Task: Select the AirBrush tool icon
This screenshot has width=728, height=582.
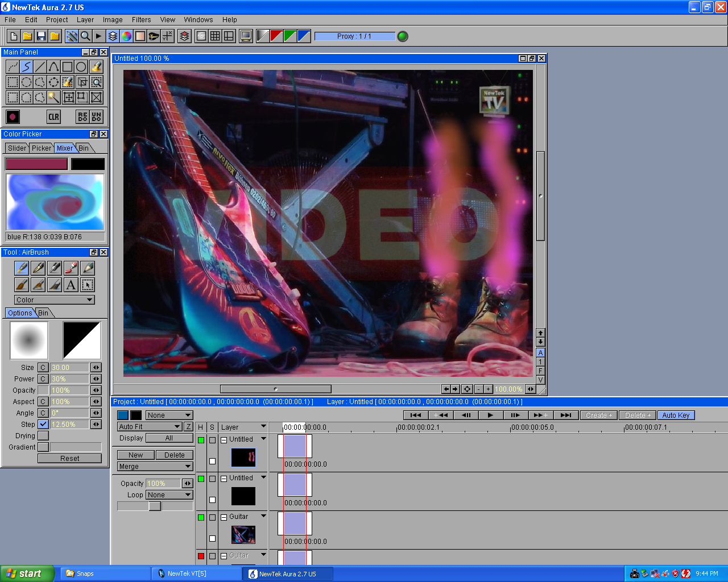Action: tap(22, 268)
